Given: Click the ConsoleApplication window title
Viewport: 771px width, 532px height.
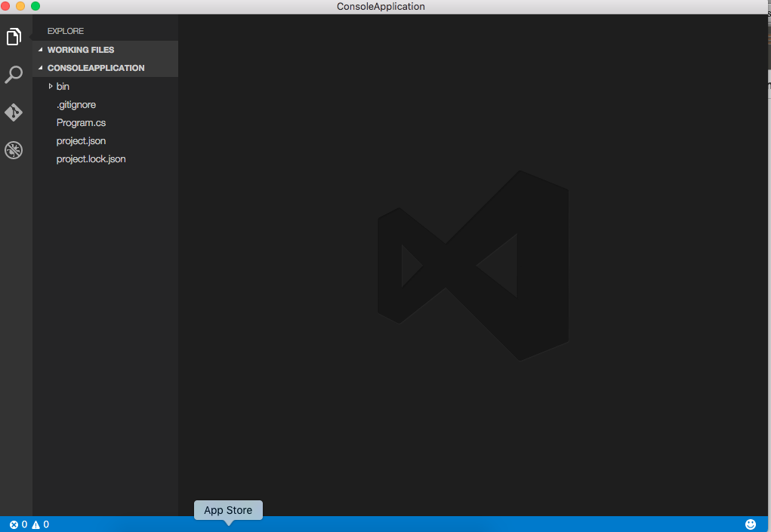Looking at the screenshot, I should click(x=381, y=6).
